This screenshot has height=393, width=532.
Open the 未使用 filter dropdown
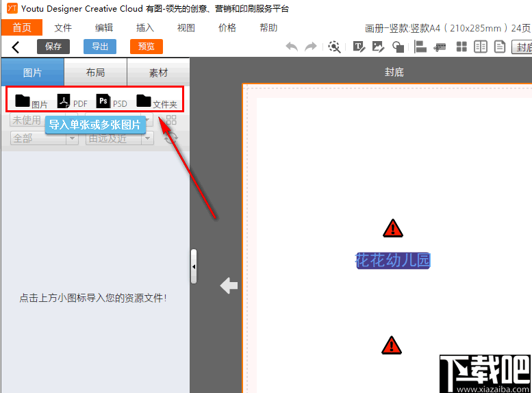44,120
